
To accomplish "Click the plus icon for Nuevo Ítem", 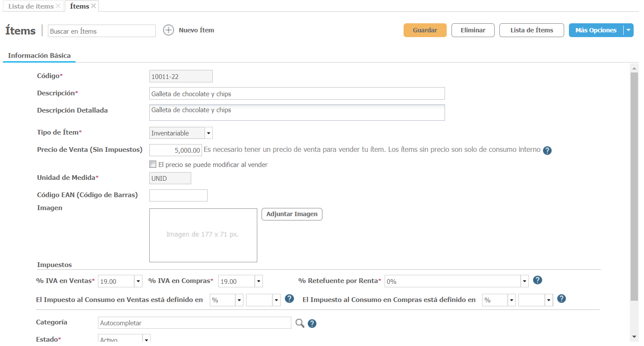I will click(168, 30).
